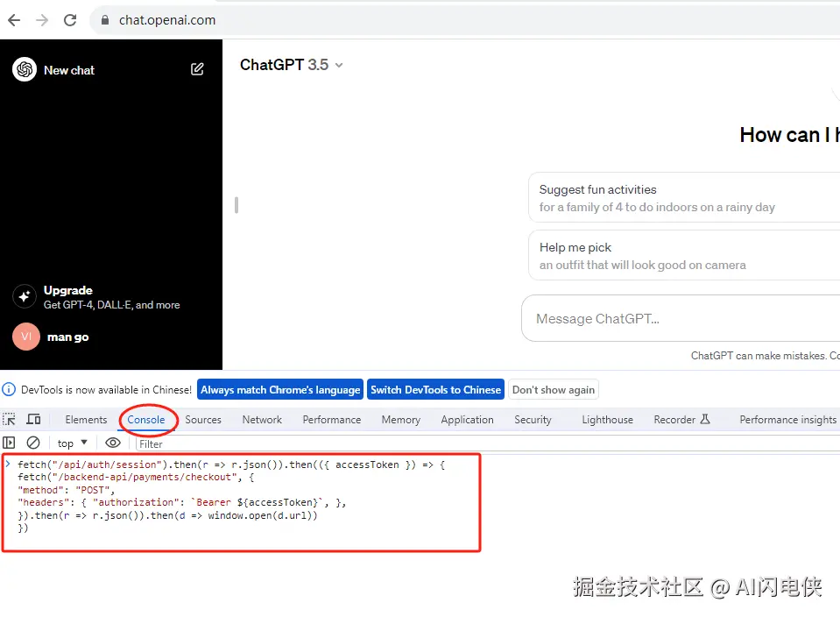This screenshot has width=840, height=617.
Task: View site information via the address bar icon
Action: coord(105,19)
